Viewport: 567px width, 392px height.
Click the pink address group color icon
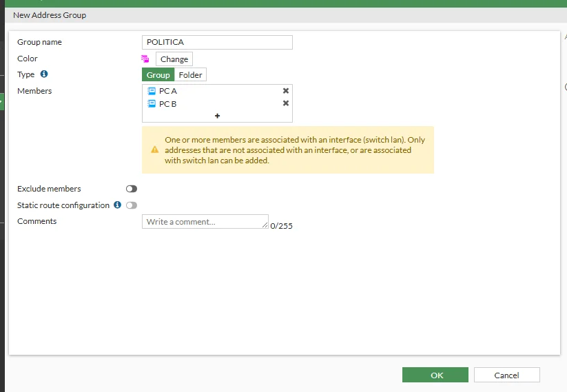click(145, 59)
